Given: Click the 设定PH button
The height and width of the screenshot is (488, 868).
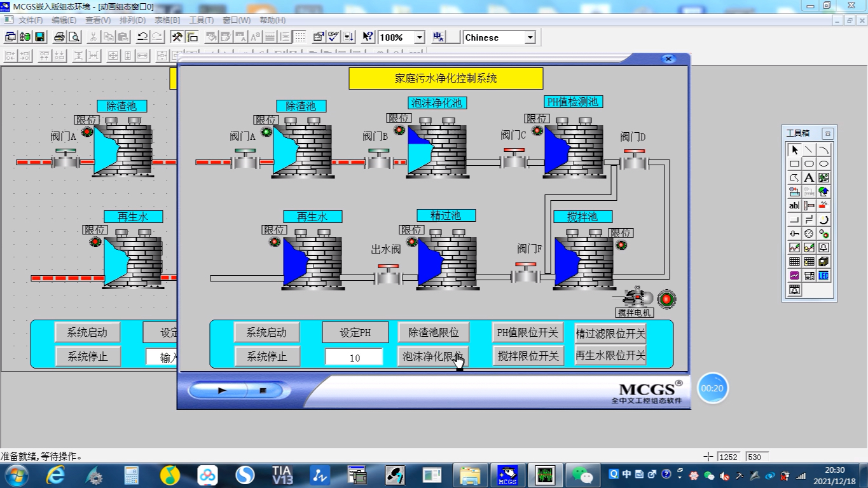Looking at the screenshot, I should tap(354, 332).
